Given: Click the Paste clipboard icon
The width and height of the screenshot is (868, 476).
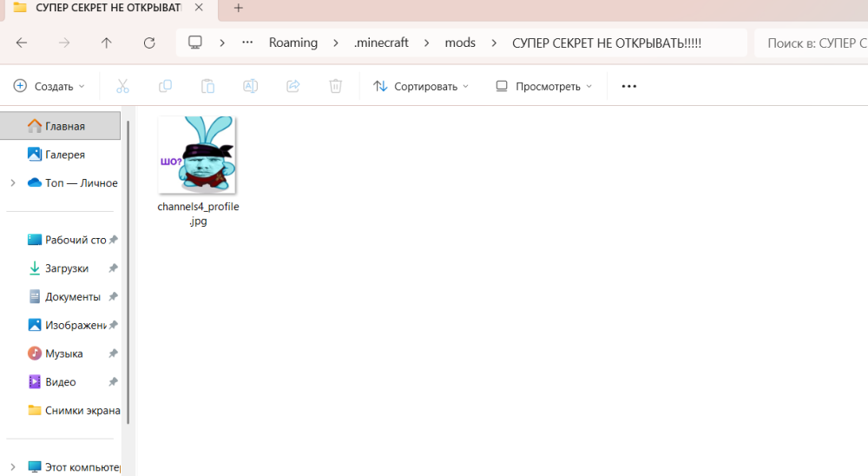Looking at the screenshot, I should 207,86.
